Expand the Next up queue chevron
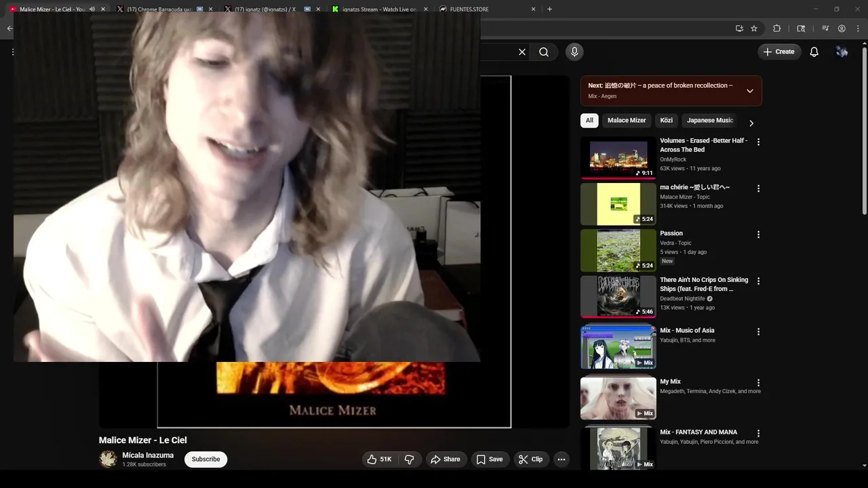This screenshot has height=488, width=868. (x=749, y=91)
